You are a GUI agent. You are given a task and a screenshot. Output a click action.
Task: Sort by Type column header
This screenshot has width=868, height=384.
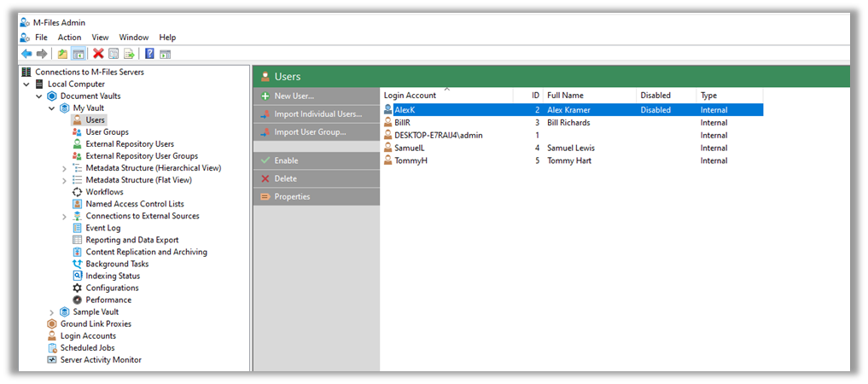(x=730, y=96)
